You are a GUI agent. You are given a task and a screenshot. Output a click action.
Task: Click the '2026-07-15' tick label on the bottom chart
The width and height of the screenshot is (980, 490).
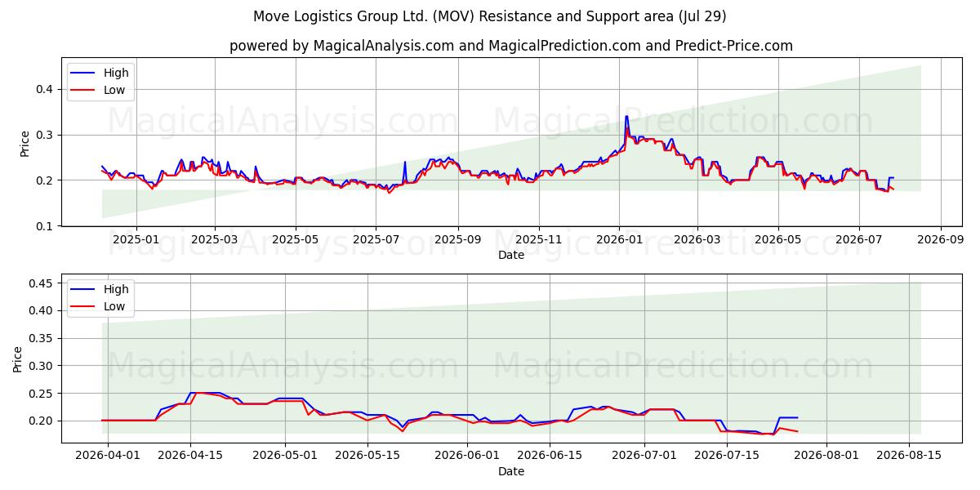[x=728, y=456]
